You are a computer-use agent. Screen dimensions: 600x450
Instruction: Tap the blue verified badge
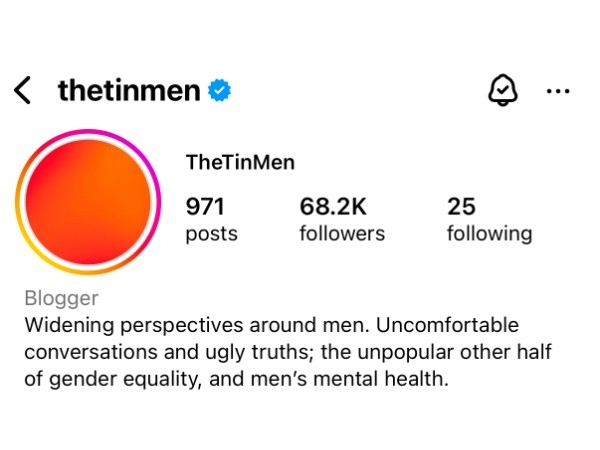(x=219, y=90)
